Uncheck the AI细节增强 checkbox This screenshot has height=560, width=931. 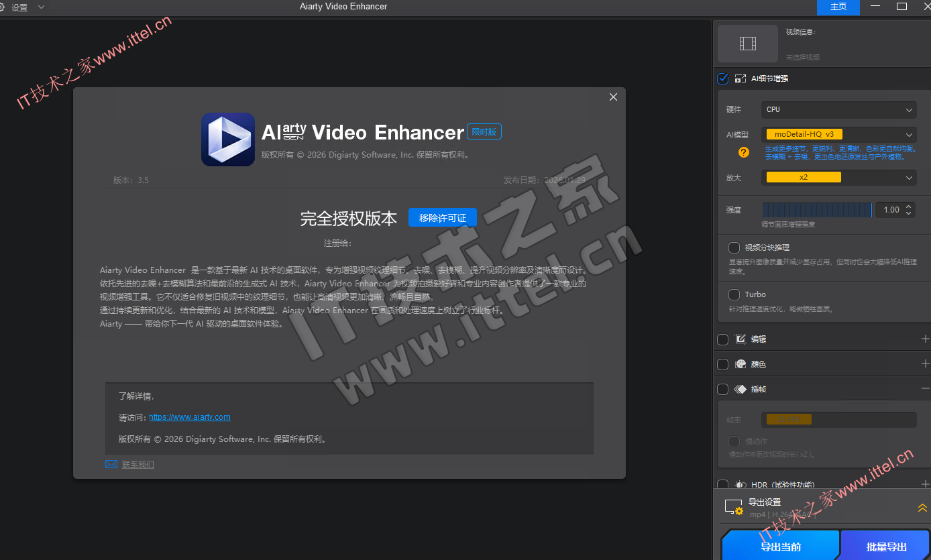[723, 78]
